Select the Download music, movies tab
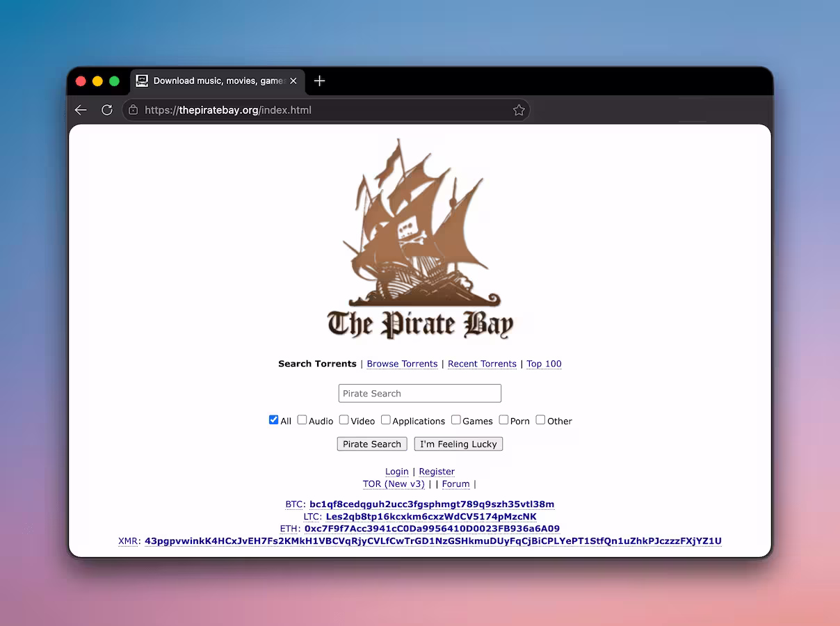 click(x=218, y=81)
